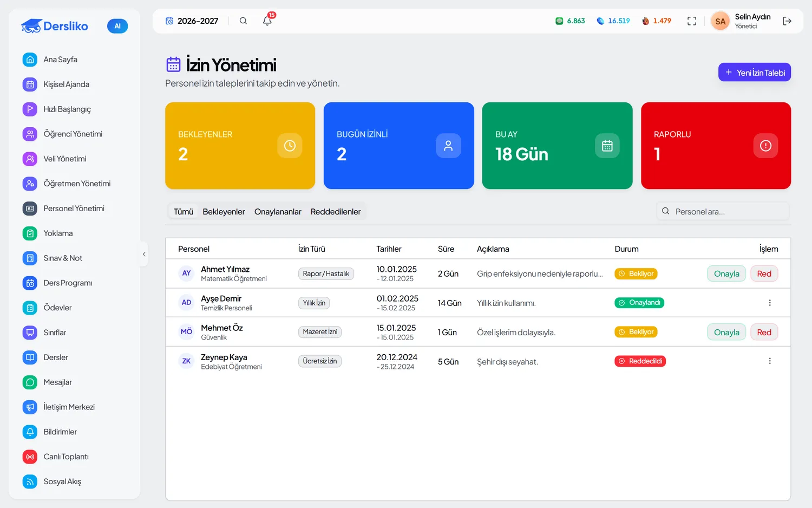The image size is (812, 508).
Task: Reject Ahmet Yılmaz leave with Red
Action: click(764, 274)
